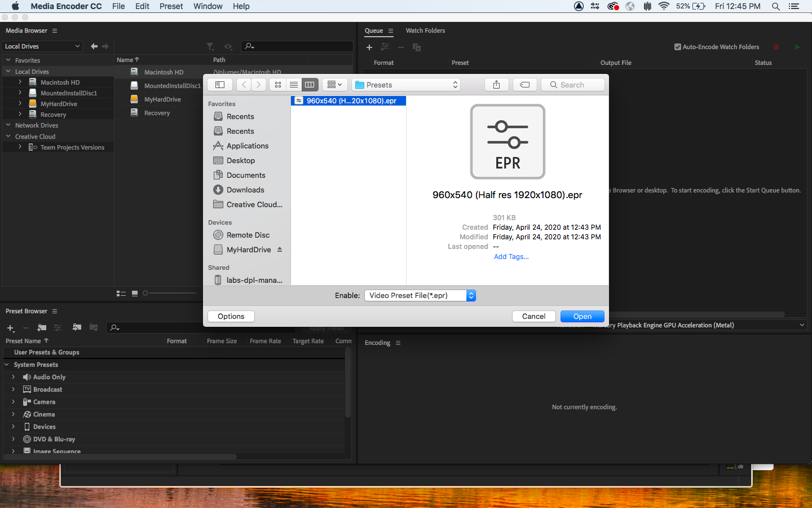
Task: Click Edit Tags icon in file dialog
Action: click(x=524, y=85)
